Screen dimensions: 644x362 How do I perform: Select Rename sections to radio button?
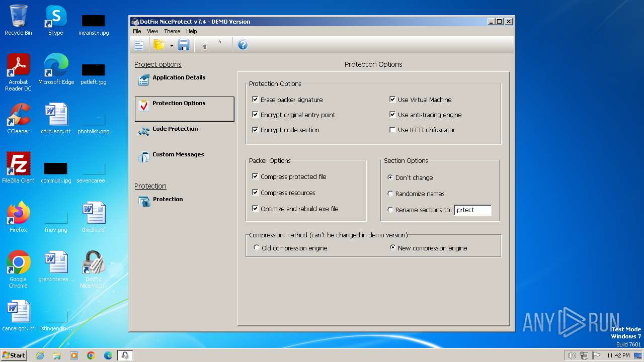390,210
